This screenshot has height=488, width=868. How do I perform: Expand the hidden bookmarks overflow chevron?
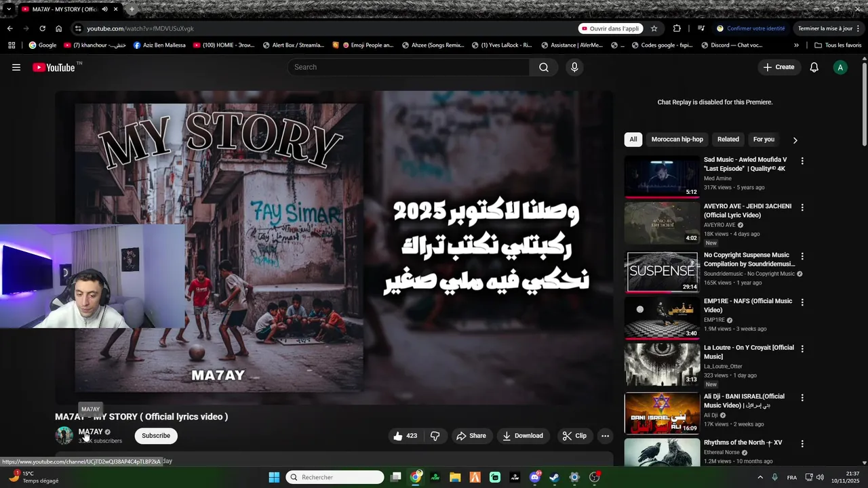pos(796,45)
